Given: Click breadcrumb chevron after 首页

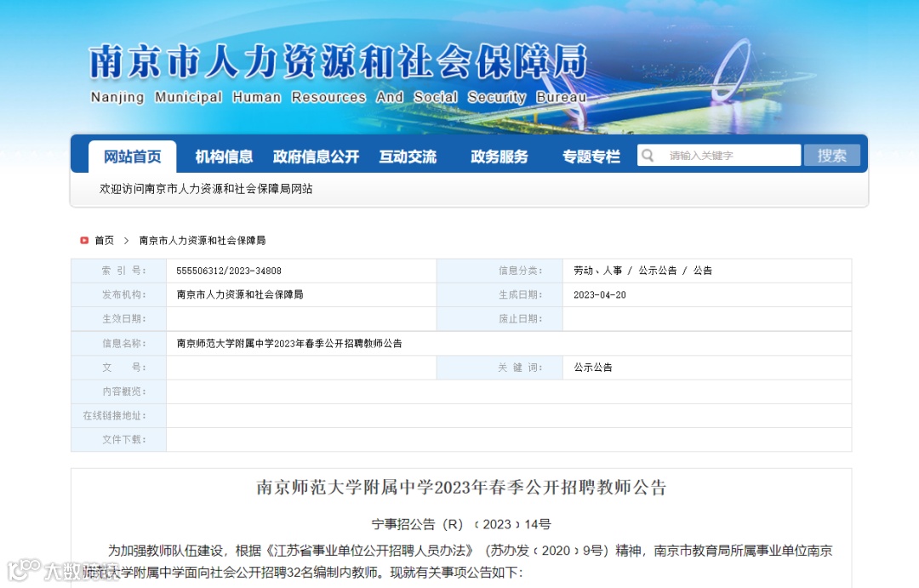Looking at the screenshot, I should point(126,240).
